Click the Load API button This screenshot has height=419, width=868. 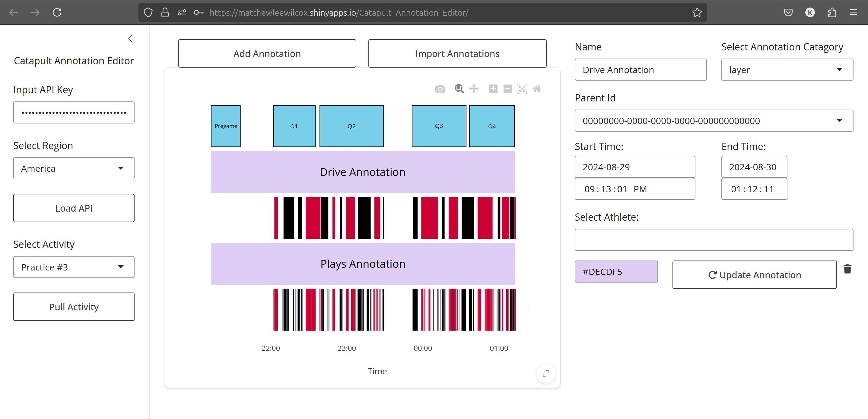tap(74, 208)
